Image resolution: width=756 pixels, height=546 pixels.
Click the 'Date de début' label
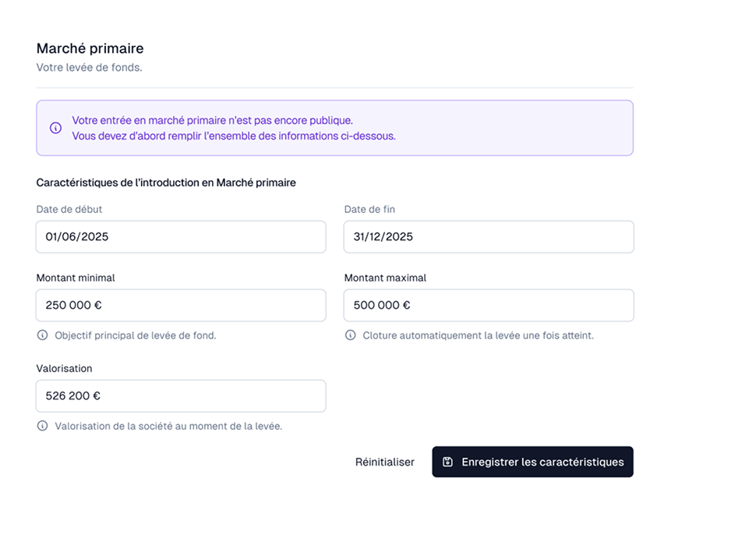(69, 209)
